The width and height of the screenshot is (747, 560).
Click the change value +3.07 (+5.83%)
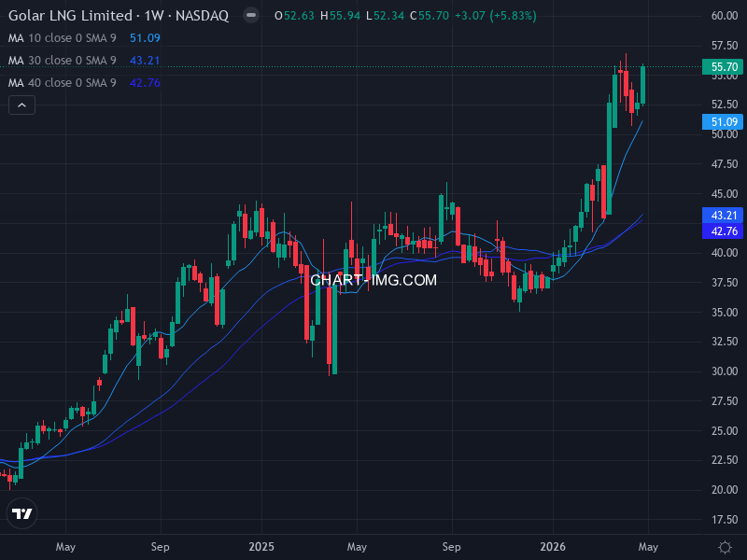click(496, 16)
